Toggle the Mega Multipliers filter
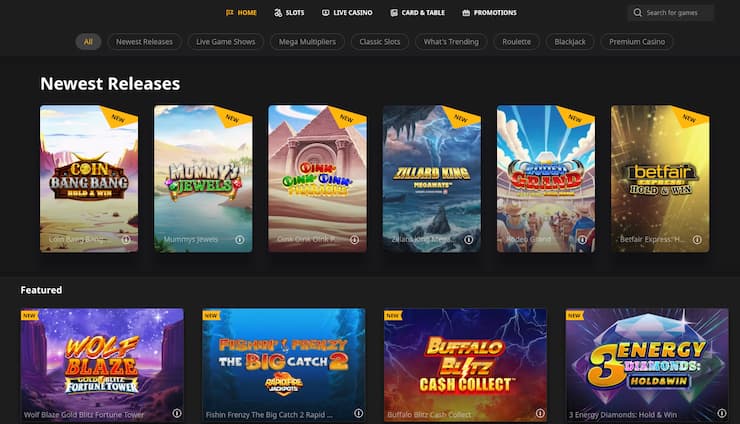Screen dimensions: 740x424 pyautogui.click(x=309, y=42)
